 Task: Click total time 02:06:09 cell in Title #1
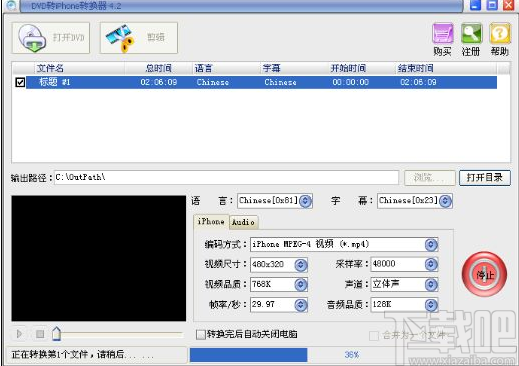pos(159,82)
